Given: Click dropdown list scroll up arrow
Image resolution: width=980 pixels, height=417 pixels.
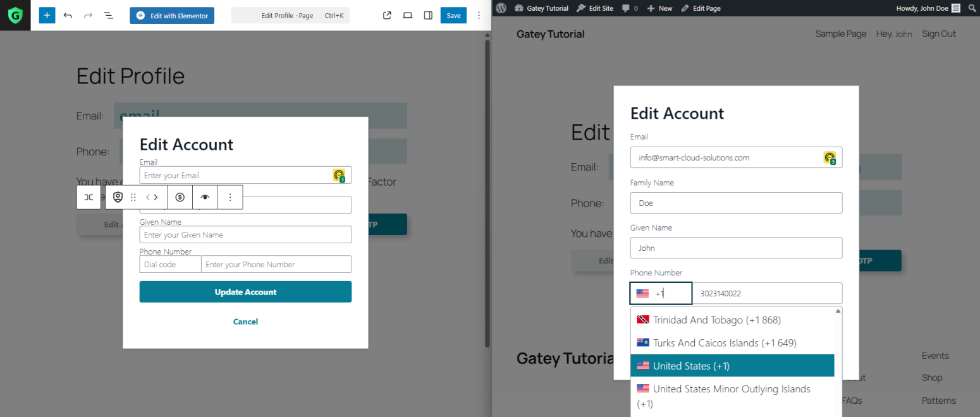Looking at the screenshot, I should click(838, 311).
